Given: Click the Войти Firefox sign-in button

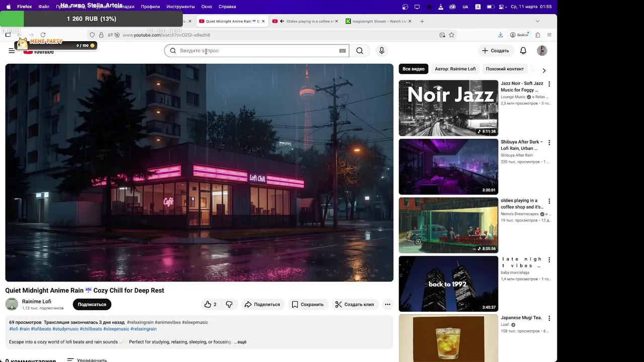Looking at the screenshot, I should 519,35.
